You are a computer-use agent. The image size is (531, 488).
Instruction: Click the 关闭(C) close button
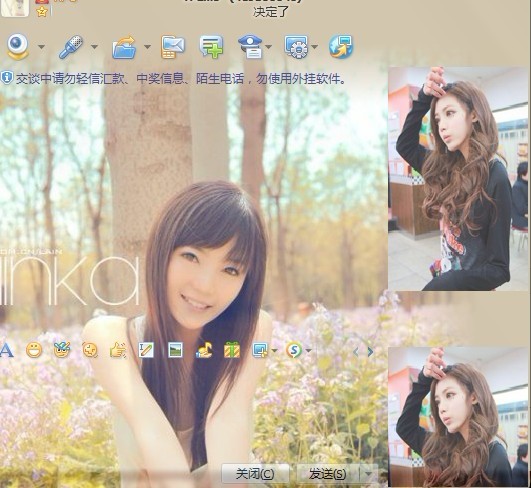pyautogui.click(x=255, y=473)
